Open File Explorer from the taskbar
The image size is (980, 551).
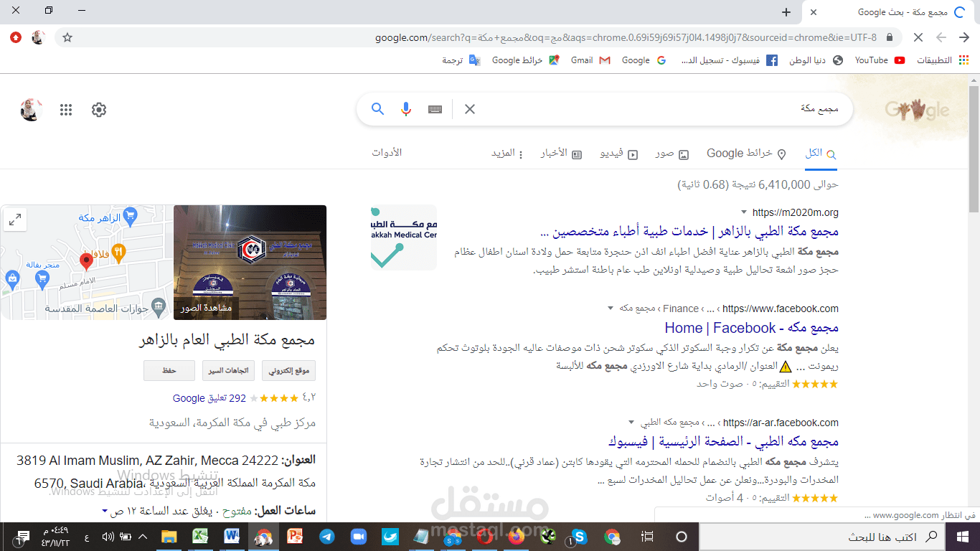pyautogui.click(x=169, y=536)
